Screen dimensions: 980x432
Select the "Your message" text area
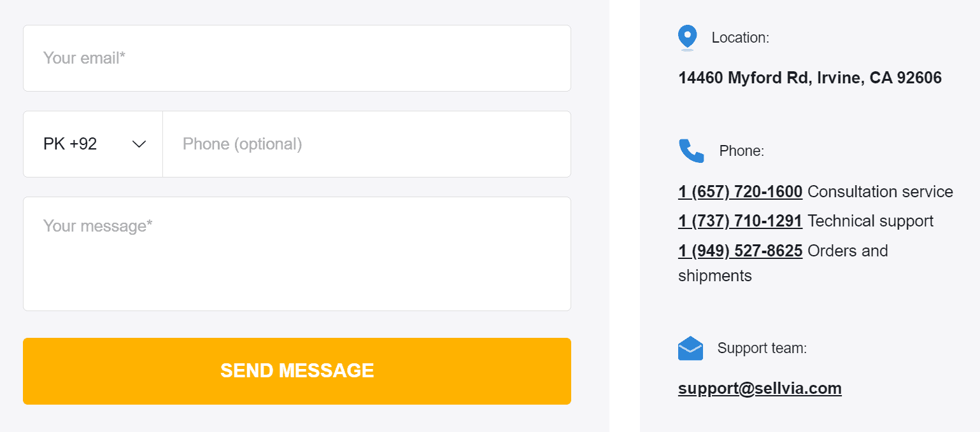[x=297, y=253]
